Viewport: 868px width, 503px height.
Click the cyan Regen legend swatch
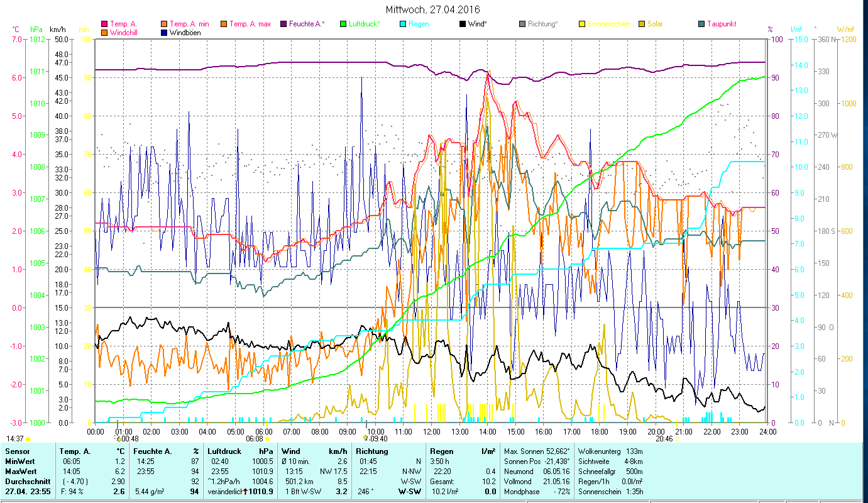coord(404,24)
